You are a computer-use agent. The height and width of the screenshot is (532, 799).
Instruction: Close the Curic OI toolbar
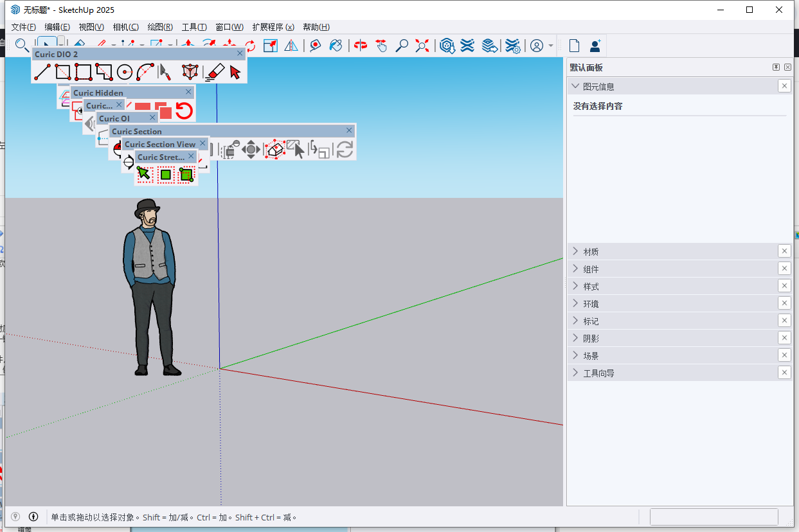pos(152,118)
